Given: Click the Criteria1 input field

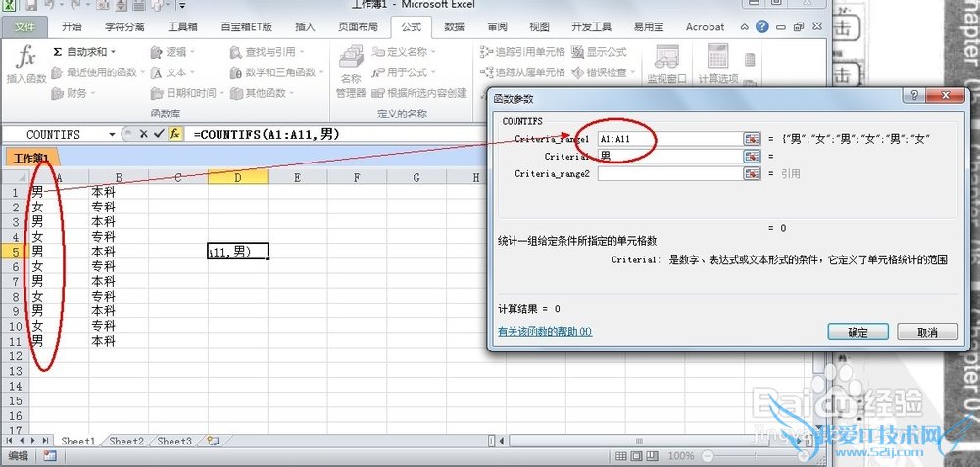Looking at the screenshot, I should pyautogui.click(x=669, y=156).
